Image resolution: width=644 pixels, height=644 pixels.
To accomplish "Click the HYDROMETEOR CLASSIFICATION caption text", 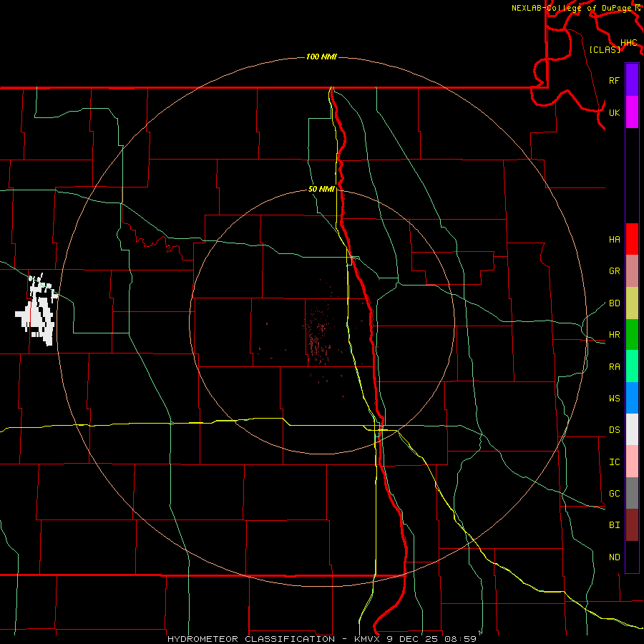I will pyautogui.click(x=251, y=639).
